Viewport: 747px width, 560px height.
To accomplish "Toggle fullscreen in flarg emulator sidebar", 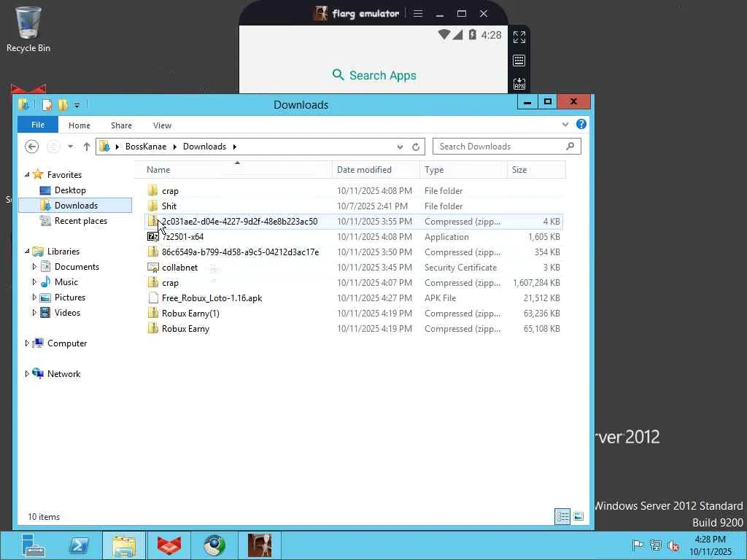I will pyautogui.click(x=519, y=37).
